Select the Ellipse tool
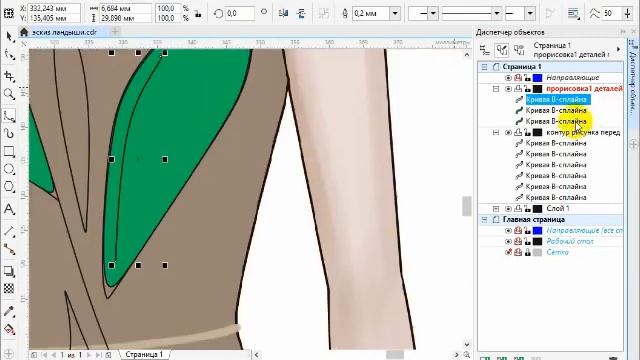 tap(9, 169)
